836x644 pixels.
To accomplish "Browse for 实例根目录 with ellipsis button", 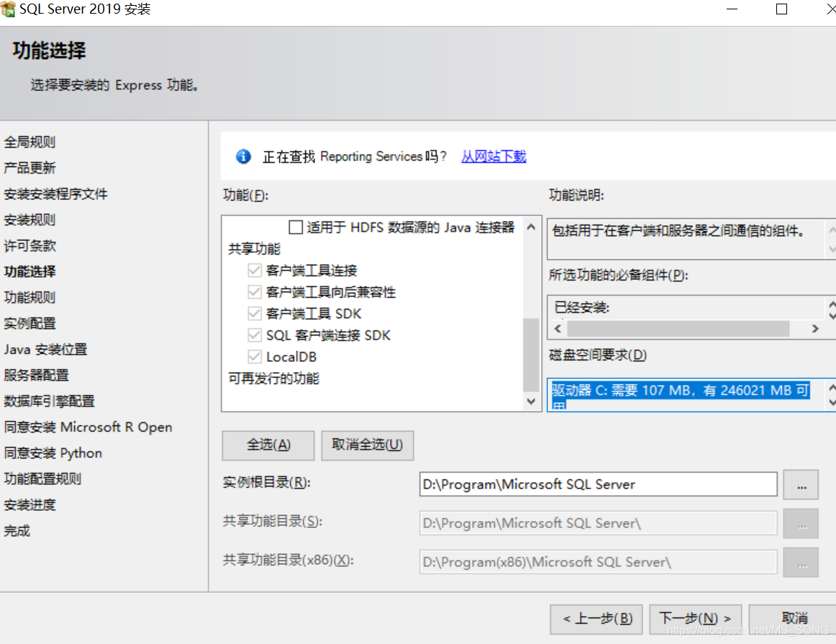I will (801, 484).
